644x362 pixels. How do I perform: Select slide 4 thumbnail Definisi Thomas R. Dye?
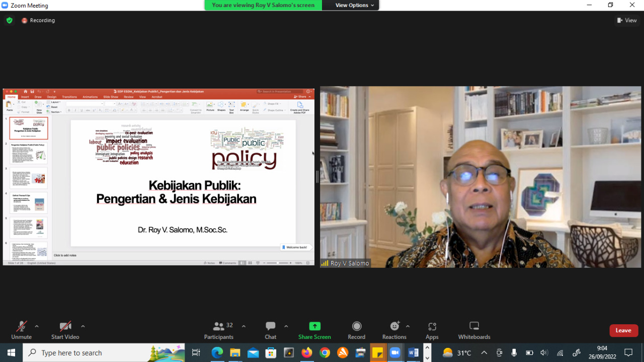click(x=29, y=202)
